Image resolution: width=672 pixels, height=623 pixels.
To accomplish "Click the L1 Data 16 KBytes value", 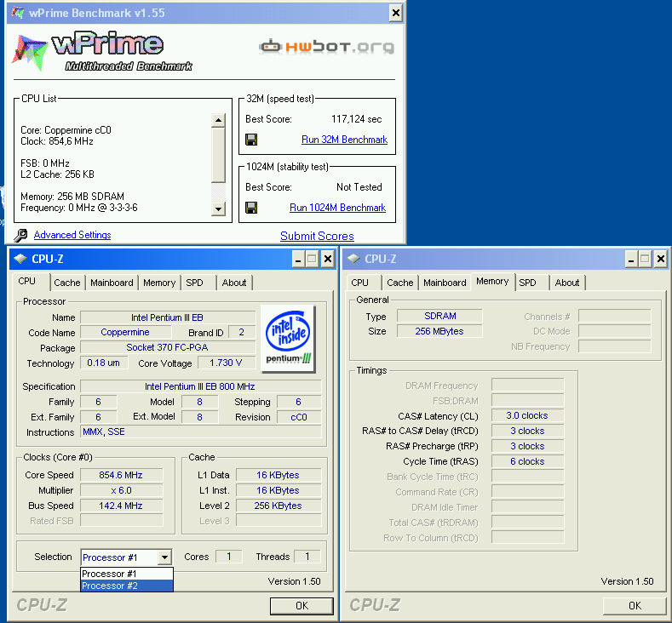I will pyautogui.click(x=279, y=475).
